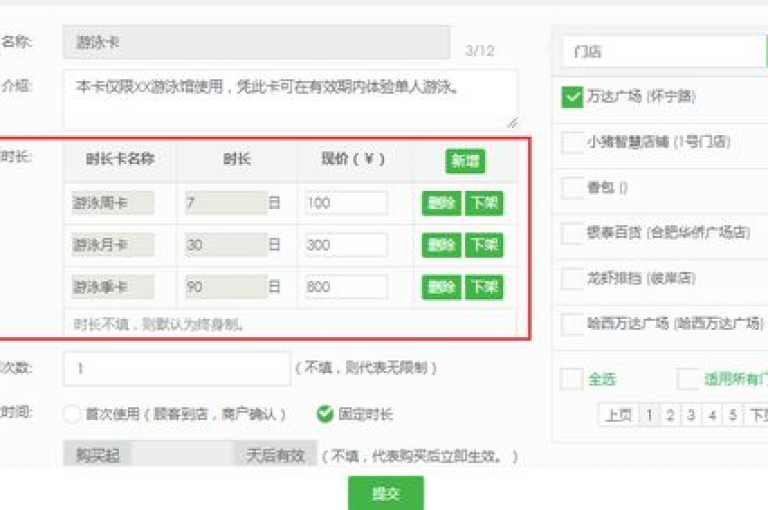
Task: Uncheck the 万达广场 (怀宁路) store checkbox
Action: point(572,97)
